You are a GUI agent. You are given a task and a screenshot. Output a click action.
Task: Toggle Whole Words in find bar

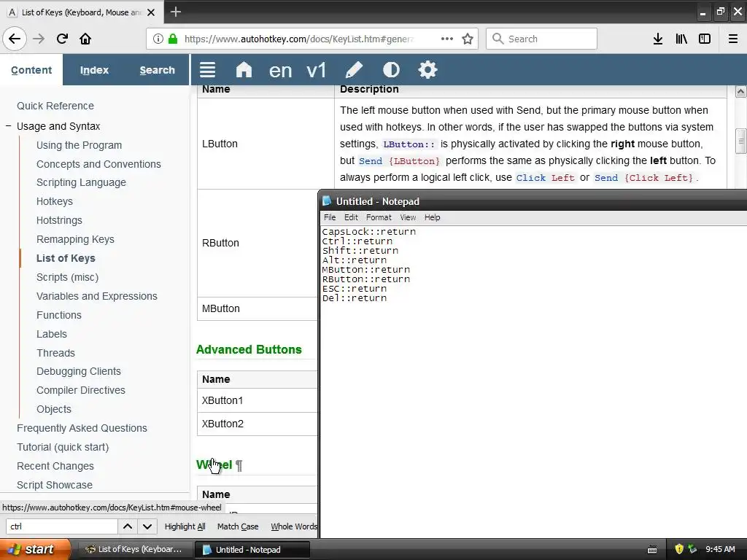pyautogui.click(x=293, y=526)
